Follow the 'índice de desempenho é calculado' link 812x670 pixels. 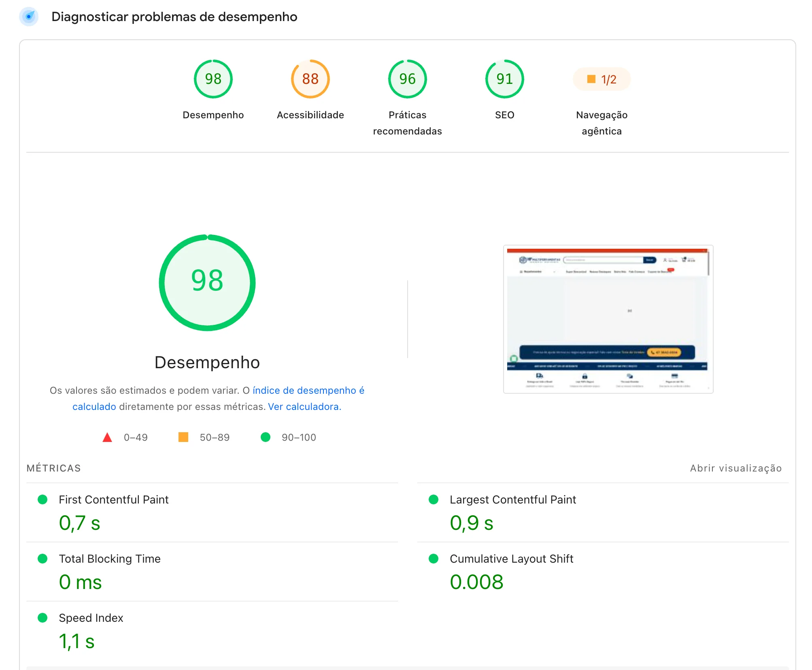pos(308,390)
